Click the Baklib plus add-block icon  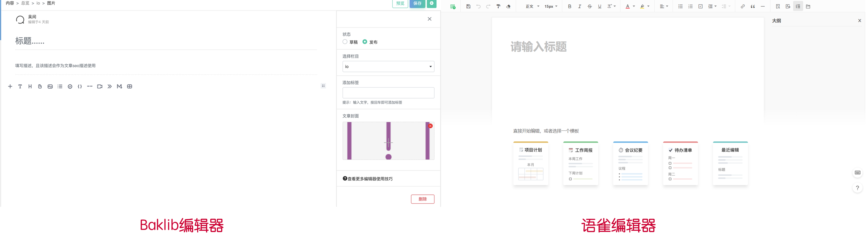coord(10,87)
